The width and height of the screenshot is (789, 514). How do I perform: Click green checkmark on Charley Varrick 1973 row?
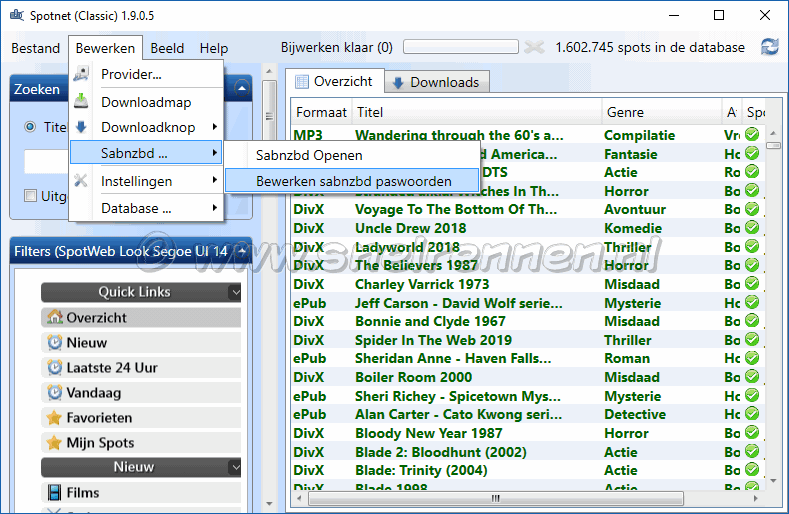pyautogui.click(x=752, y=283)
